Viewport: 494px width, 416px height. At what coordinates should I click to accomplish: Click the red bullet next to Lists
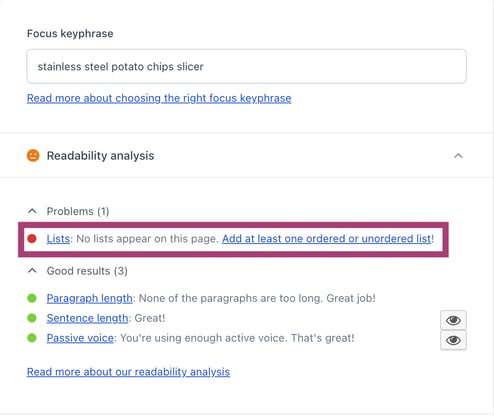pyautogui.click(x=32, y=239)
